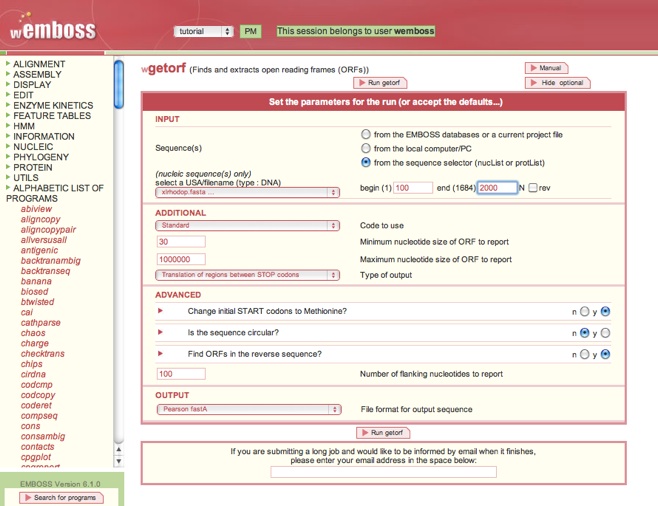Screen dimensions: 658x506
Task: Open the xlrhodop.fasta sequence dropdown
Action: [x=247, y=192]
